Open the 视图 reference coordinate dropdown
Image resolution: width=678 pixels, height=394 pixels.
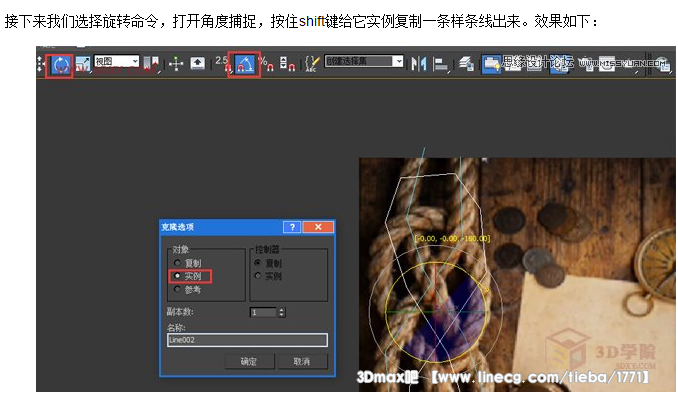[117, 61]
